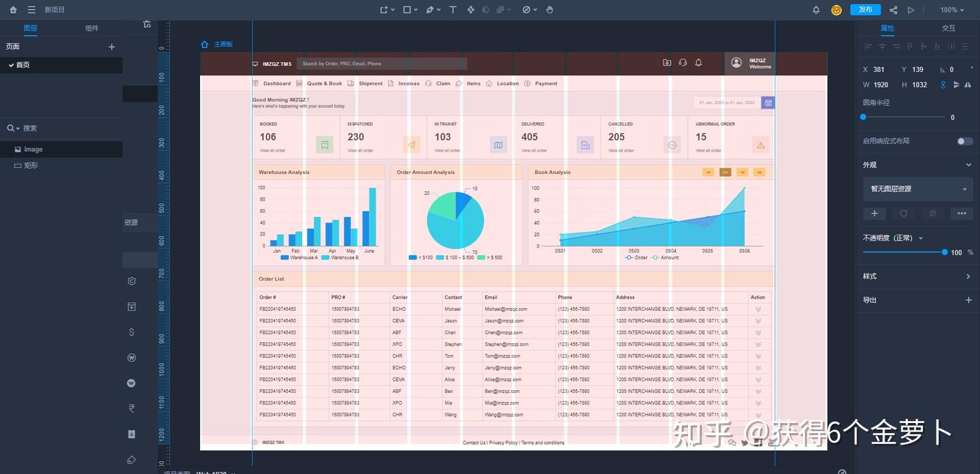Open the rectangle tool dropdown arrow
This screenshot has width=980, height=474.
[416, 10]
